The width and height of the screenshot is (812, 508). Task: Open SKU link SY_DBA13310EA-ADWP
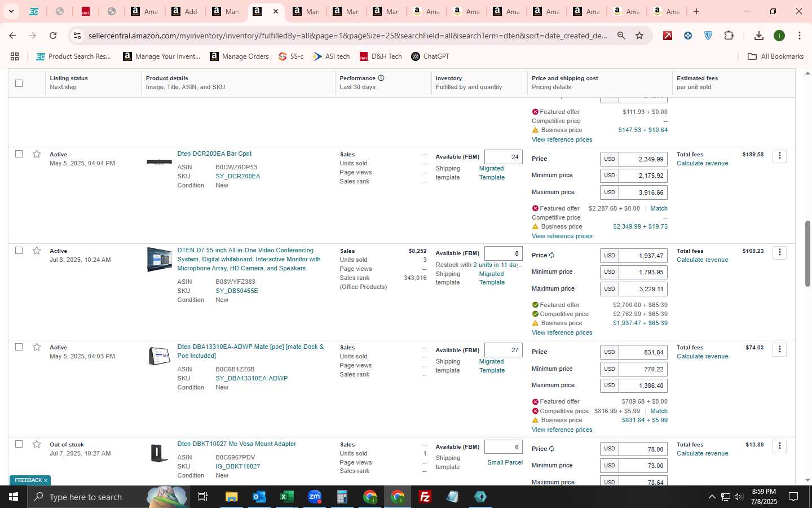point(251,378)
